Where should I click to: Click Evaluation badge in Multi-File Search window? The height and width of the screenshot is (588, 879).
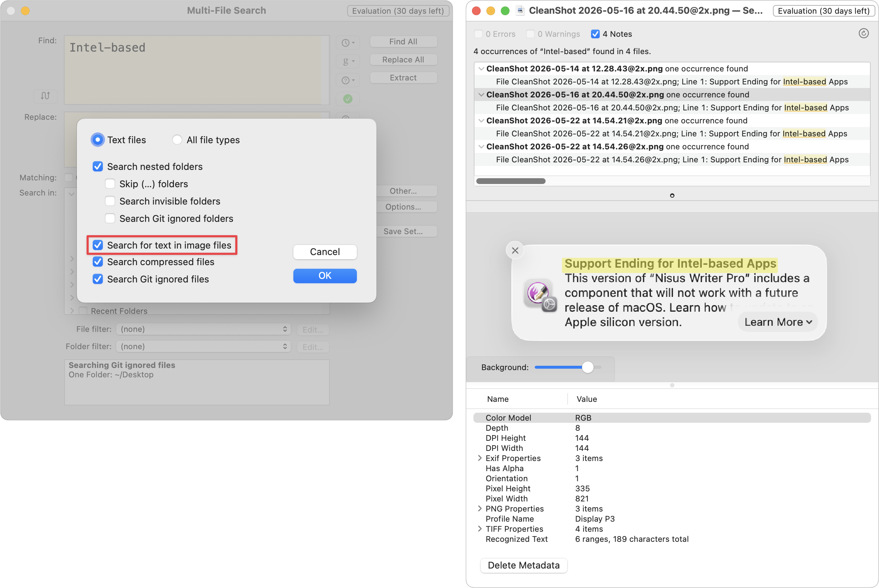coord(398,11)
